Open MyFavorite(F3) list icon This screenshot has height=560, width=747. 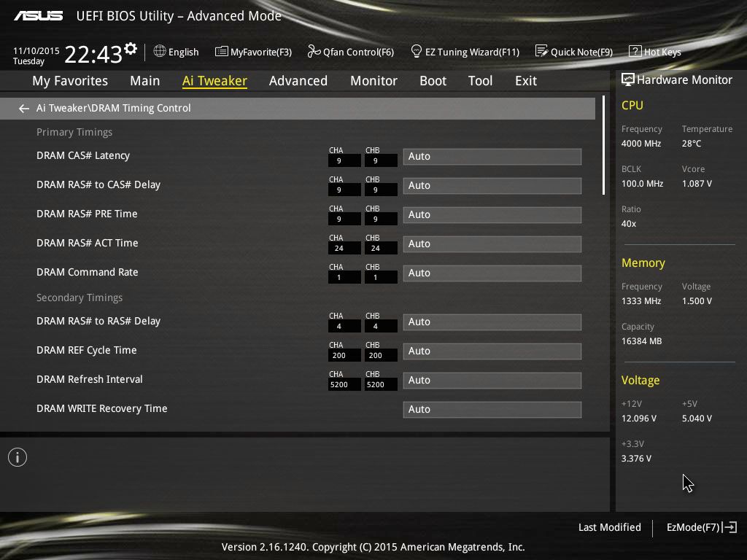click(222, 52)
